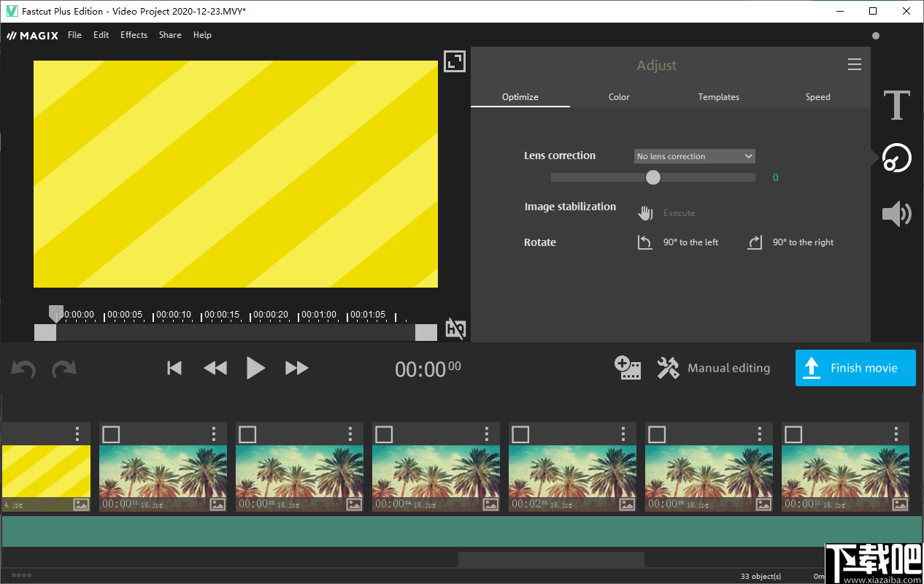This screenshot has width=924, height=584.
Task: Open the Adjust panel hamburger menu
Action: click(855, 64)
